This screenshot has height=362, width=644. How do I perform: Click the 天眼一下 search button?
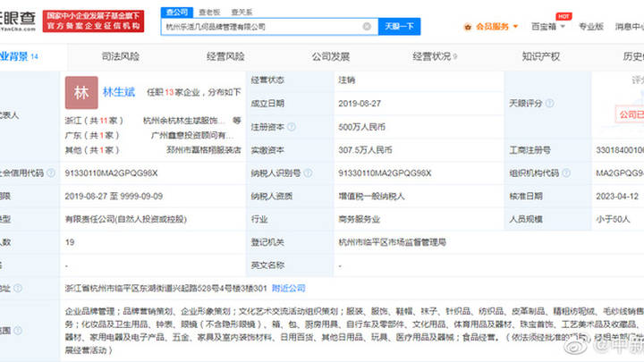tap(399, 27)
